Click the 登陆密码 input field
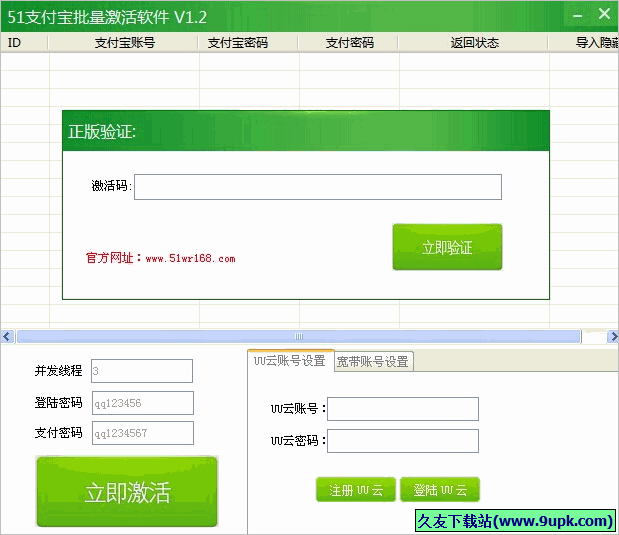The image size is (619, 535). coord(143,403)
